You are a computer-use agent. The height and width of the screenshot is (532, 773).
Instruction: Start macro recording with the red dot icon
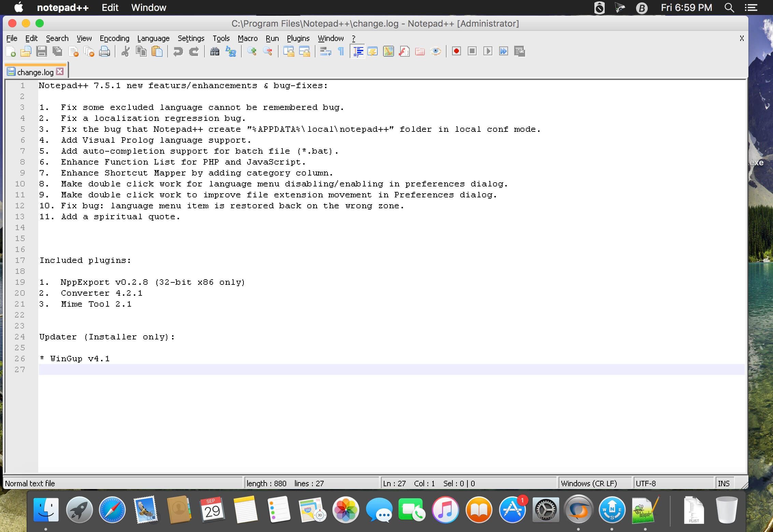456,51
